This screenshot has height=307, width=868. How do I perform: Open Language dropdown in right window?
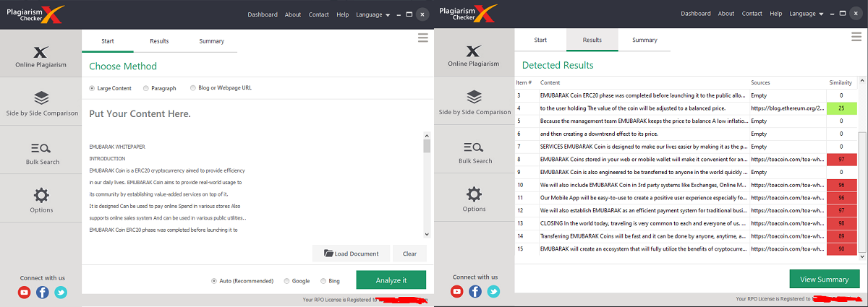coord(807,14)
